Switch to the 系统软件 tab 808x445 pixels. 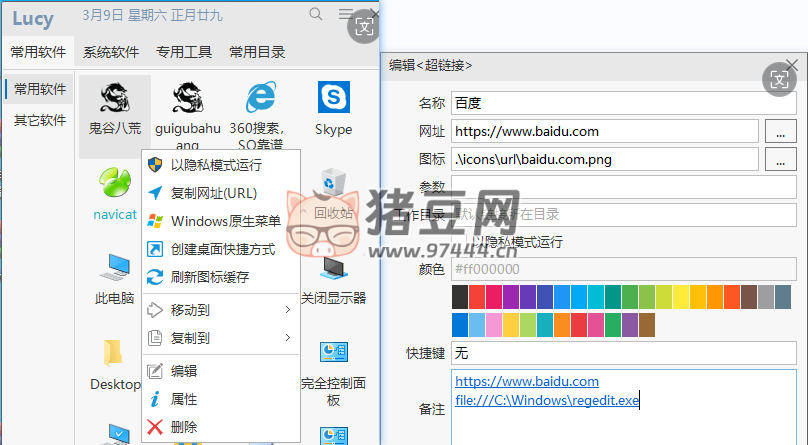point(111,52)
